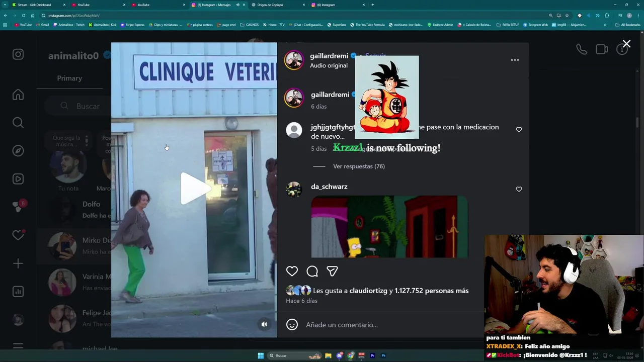
Task: Play the veterinary clinic video
Action: [196, 189]
